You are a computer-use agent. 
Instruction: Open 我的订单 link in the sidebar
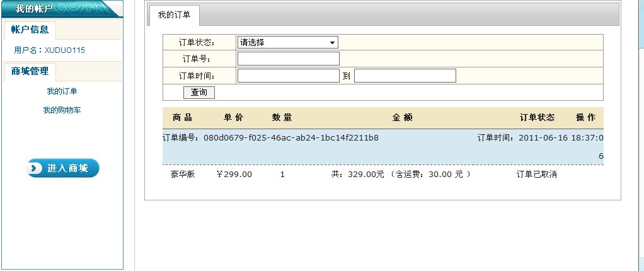click(x=62, y=91)
